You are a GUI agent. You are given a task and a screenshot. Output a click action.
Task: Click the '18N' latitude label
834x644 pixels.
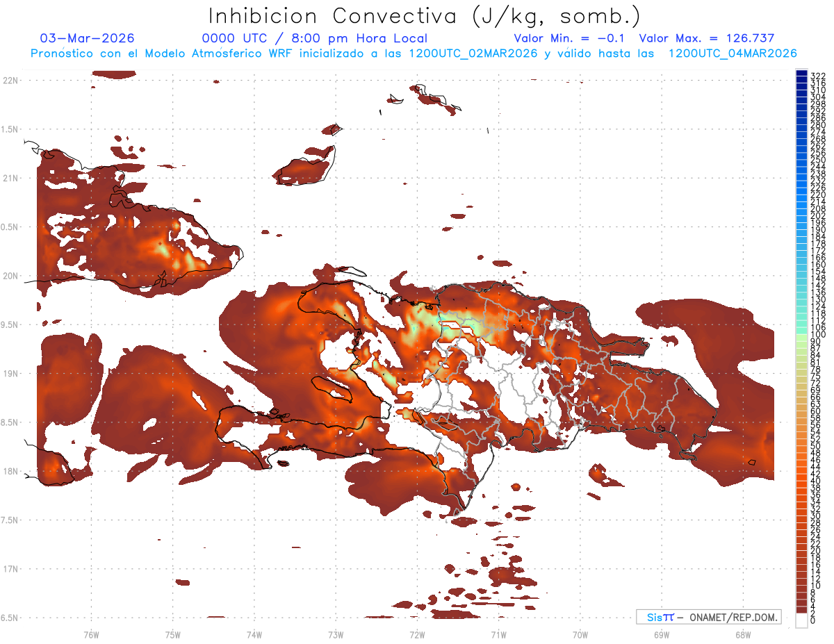tap(10, 471)
